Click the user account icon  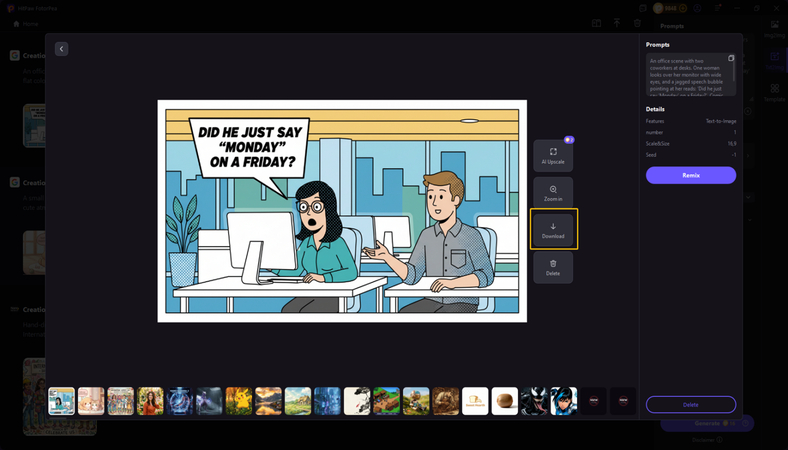click(x=697, y=8)
